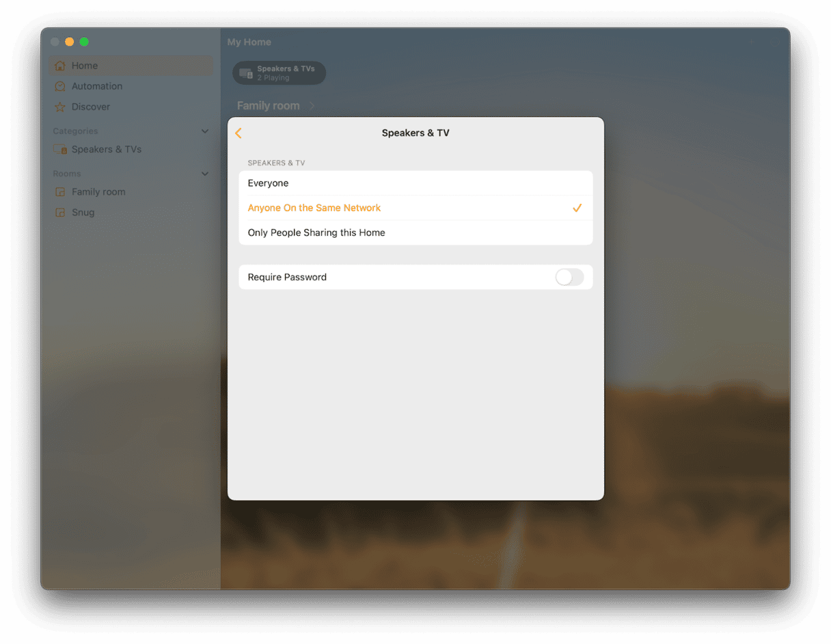Select the Everyone access option

tap(415, 183)
